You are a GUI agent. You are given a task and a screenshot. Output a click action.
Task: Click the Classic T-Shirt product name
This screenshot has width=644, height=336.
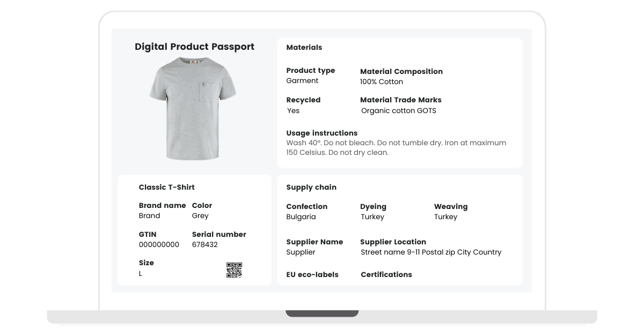[x=166, y=188]
